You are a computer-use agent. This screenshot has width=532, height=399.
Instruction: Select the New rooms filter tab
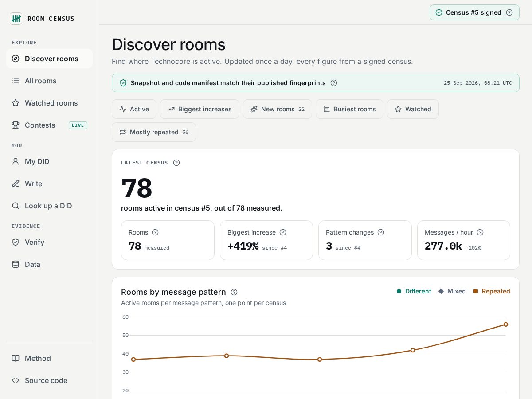coord(278,109)
